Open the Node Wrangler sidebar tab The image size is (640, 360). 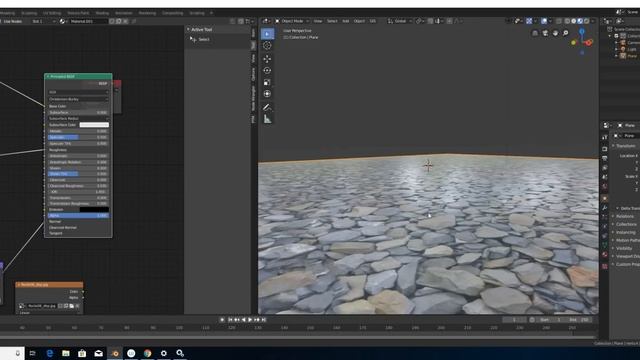click(x=253, y=98)
